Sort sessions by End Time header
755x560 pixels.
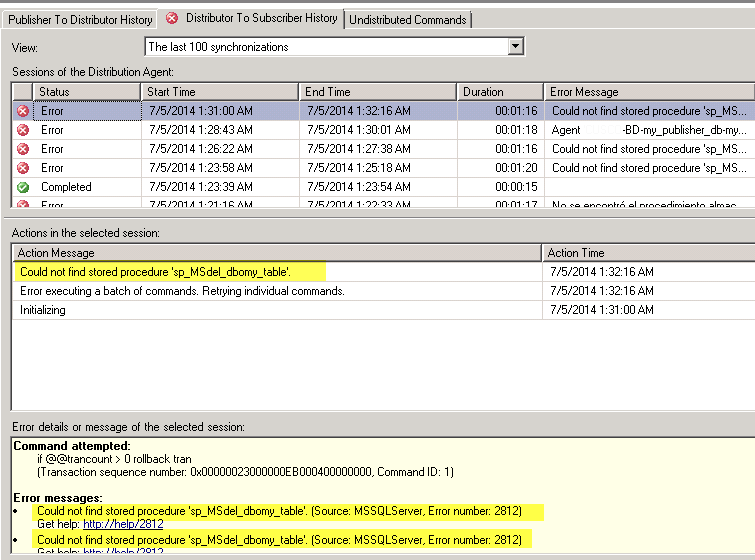[378, 91]
